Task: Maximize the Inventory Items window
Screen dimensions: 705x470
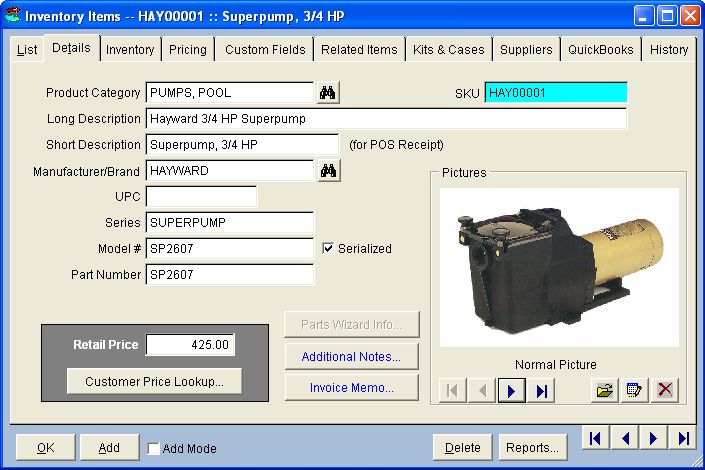Action: 667,16
